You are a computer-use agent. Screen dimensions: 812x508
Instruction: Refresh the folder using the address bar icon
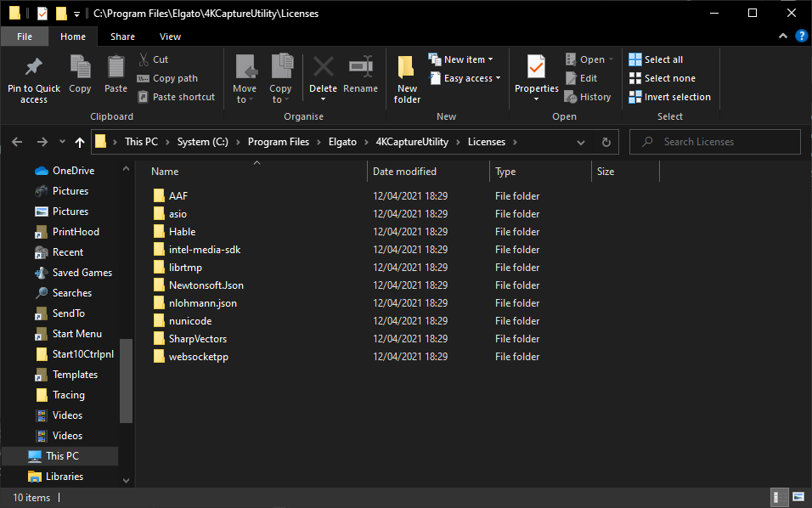tap(606, 142)
